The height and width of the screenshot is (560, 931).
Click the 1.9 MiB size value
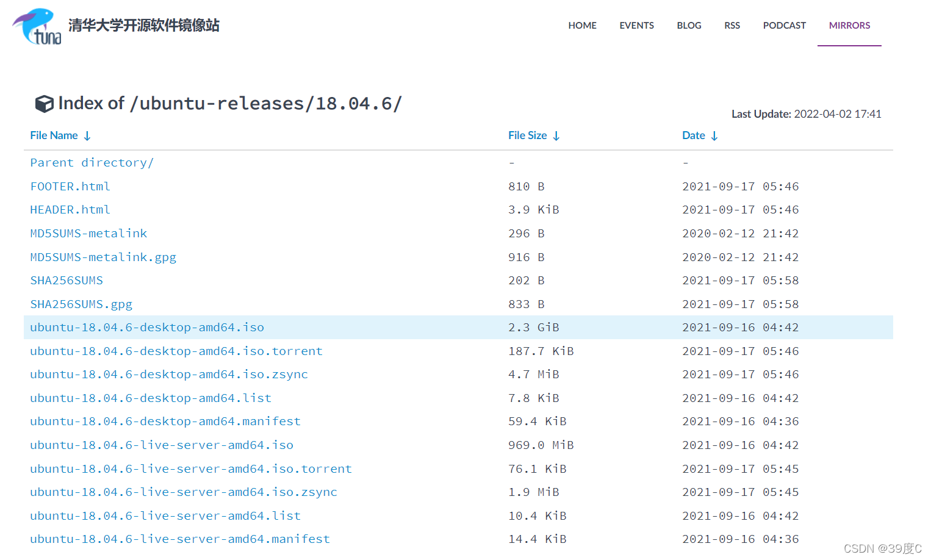[534, 492]
